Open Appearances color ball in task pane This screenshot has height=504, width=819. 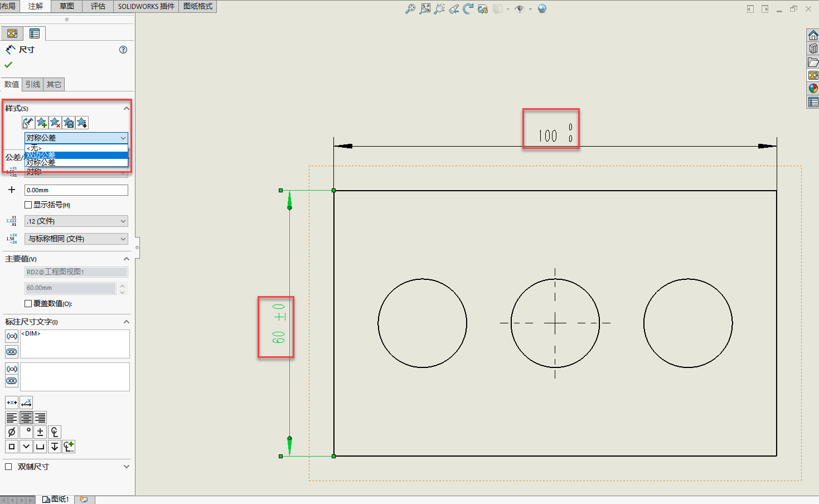click(x=813, y=89)
